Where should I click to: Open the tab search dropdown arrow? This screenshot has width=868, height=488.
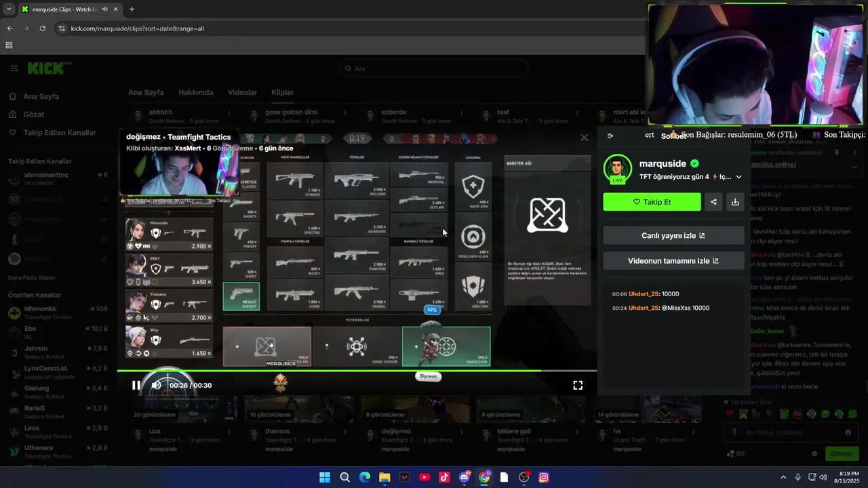click(x=8, y=9)
